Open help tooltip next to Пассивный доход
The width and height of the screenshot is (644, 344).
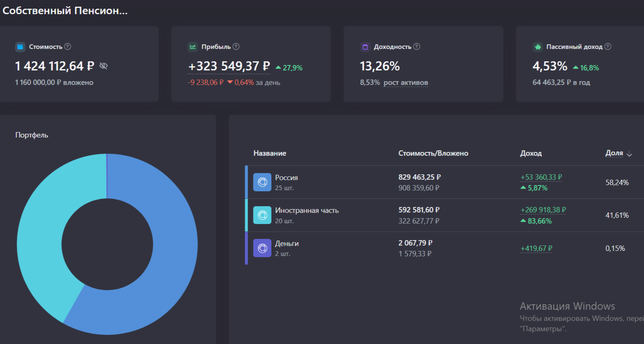coord(608,47)
